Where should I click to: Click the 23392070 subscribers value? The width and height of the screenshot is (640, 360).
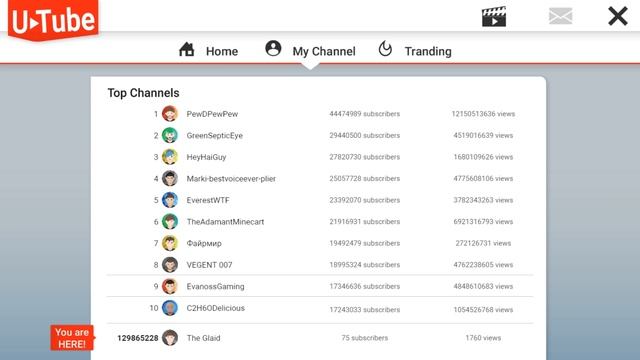[364, 200]
